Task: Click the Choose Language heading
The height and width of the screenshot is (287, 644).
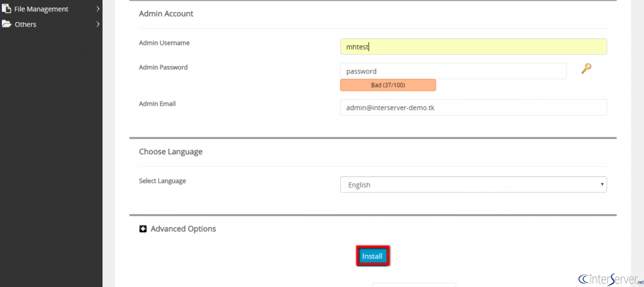Action: coord(171,151)
